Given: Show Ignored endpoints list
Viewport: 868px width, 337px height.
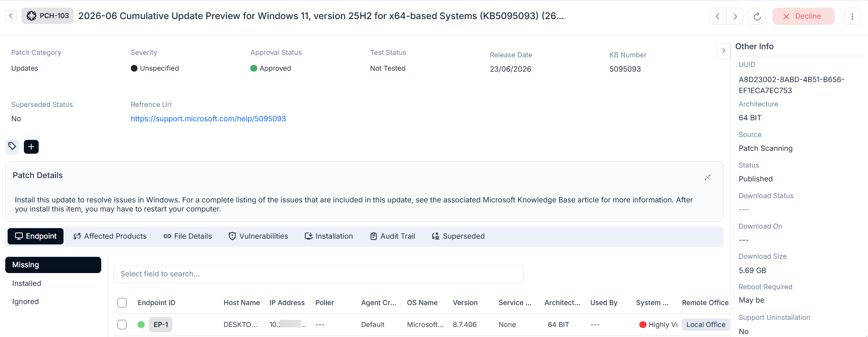Looking at the screenshot, I should [25, 302].
